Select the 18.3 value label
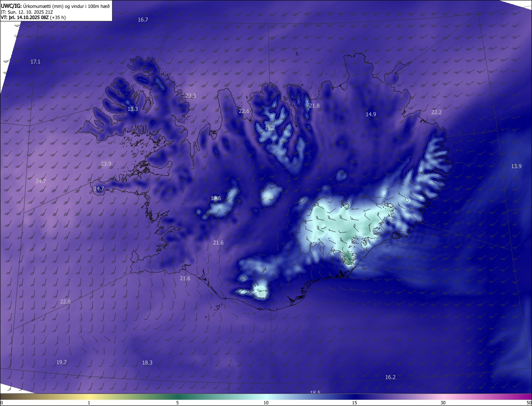This screenshot has width=532, height=406. coord(147,363)
